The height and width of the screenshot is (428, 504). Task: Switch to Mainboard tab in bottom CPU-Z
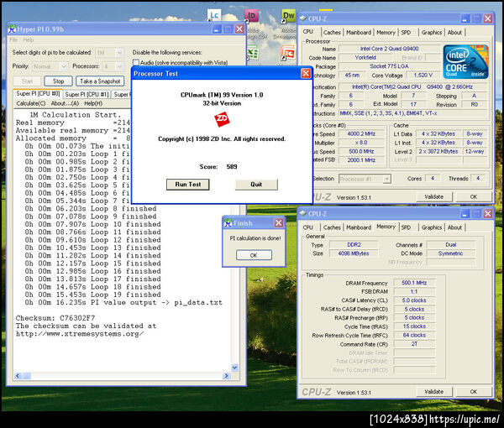click(x=359, y=227)
